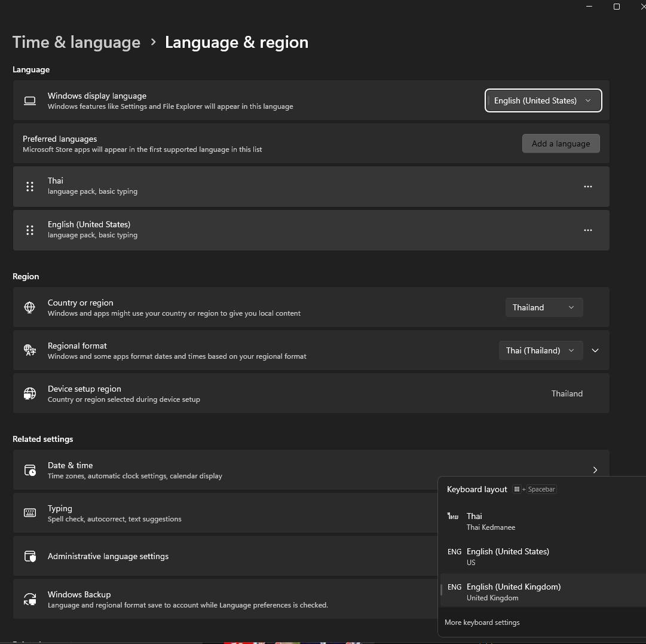Click the Add a language button
This screenshot has width=646, height=644.
[561, 144]
